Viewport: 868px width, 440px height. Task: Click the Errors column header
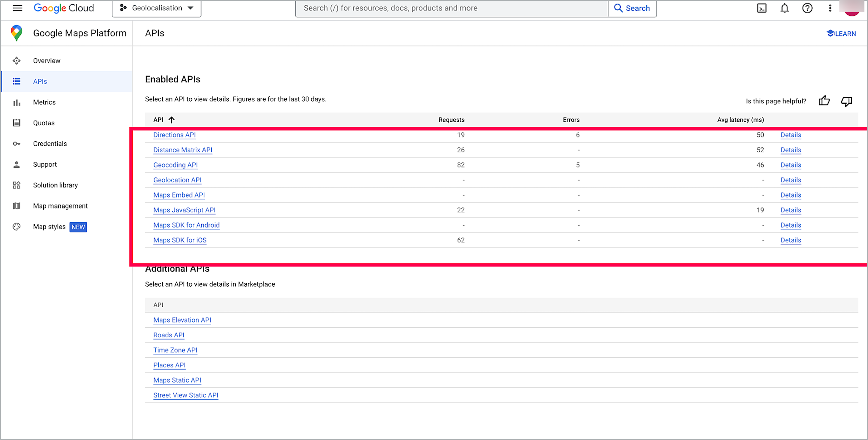571,120
